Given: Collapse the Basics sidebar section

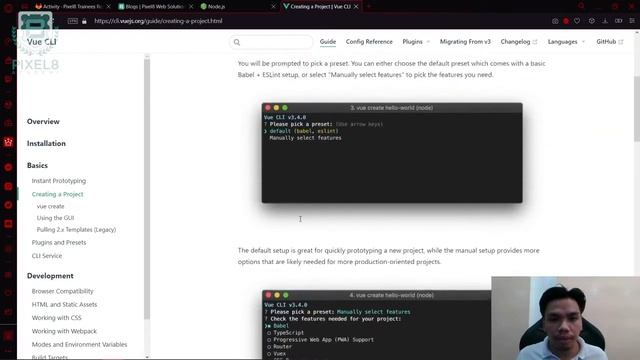Looking at the screenshot, I should [37, 165].
